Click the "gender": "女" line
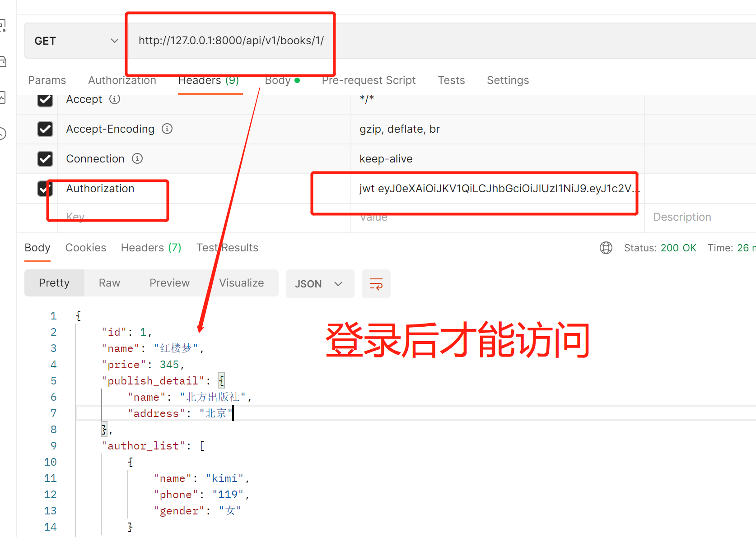The height and width of the screenshot is (537, 756). tap(198, 511)
